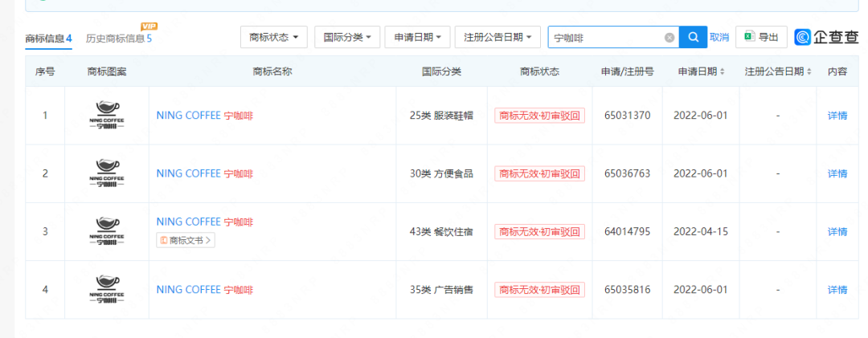
Task: Click the magnifier search button
Action: 693,37
